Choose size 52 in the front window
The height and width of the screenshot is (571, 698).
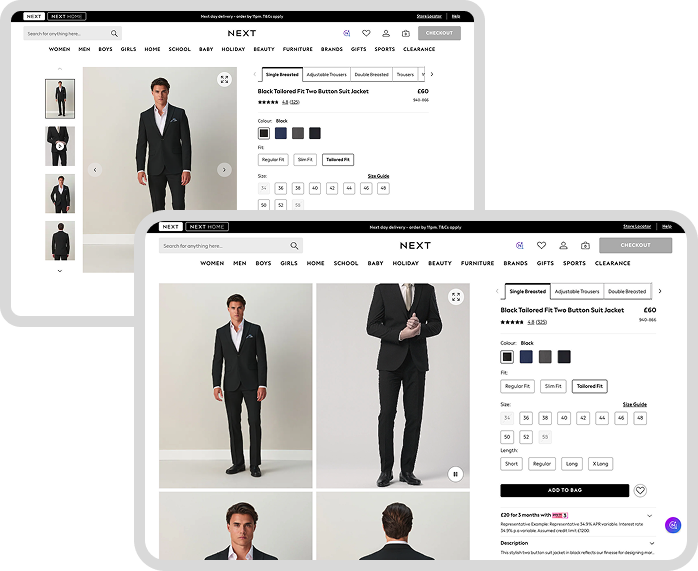click(x=526, y=437)
